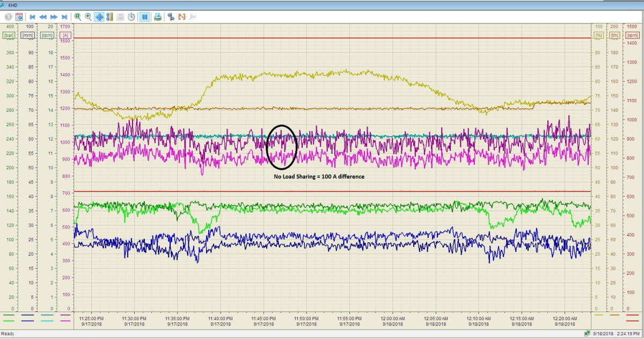Step backward with the rewind arrows

click(43, 17)
